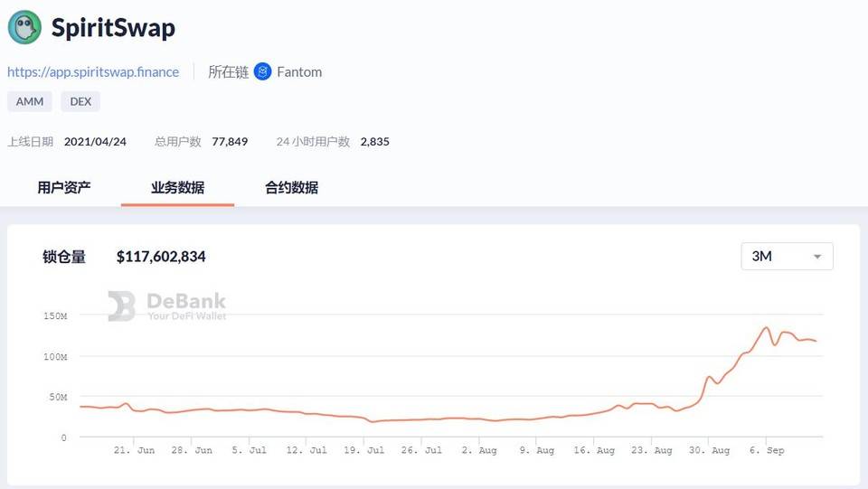
Task: Click the 上线日期 label
Action: coord(31,142)
